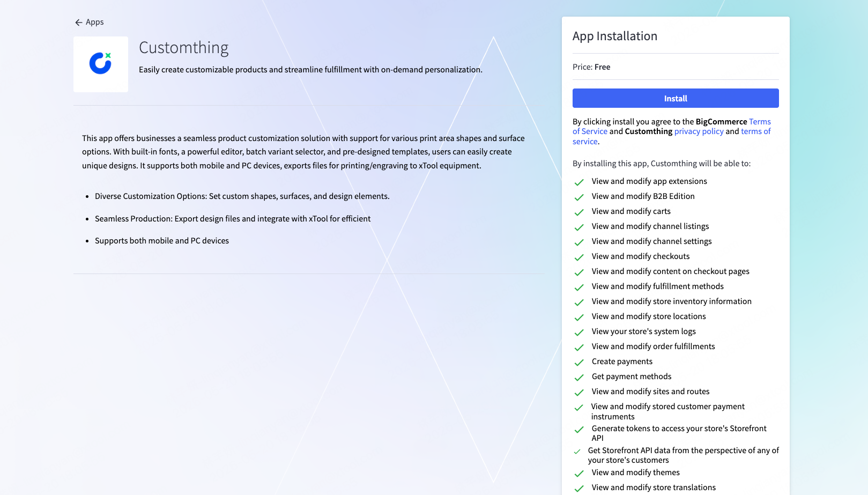
Task: Click checkmark beside 'View and modify carts'
Action: click(x=579, y=212)
